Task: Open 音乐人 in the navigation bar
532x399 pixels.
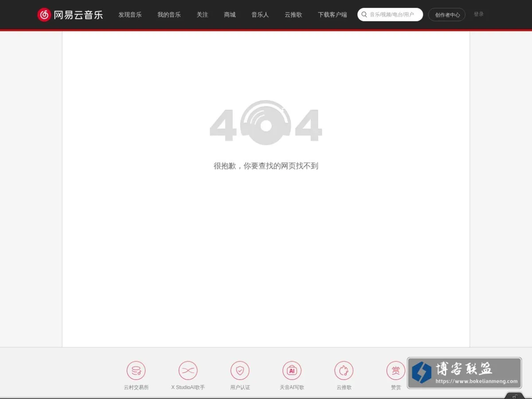Action: pyautogui.click(x=260, y=15)
